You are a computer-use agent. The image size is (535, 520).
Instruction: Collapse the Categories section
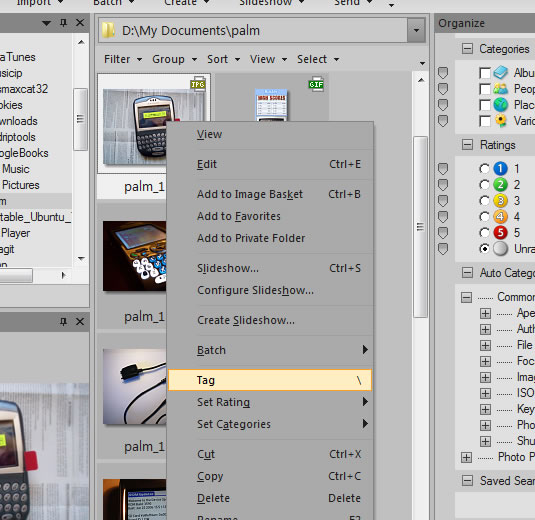(x=467, y=49)
